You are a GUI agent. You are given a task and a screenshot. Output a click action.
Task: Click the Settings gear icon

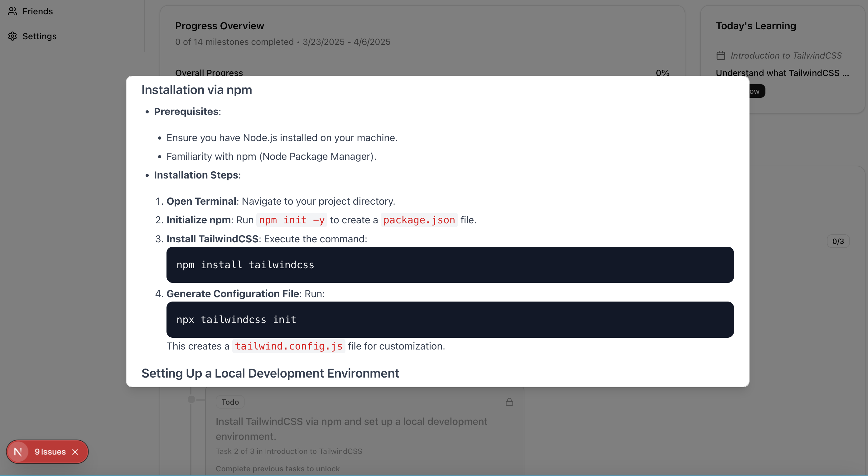tap(12, 36)
